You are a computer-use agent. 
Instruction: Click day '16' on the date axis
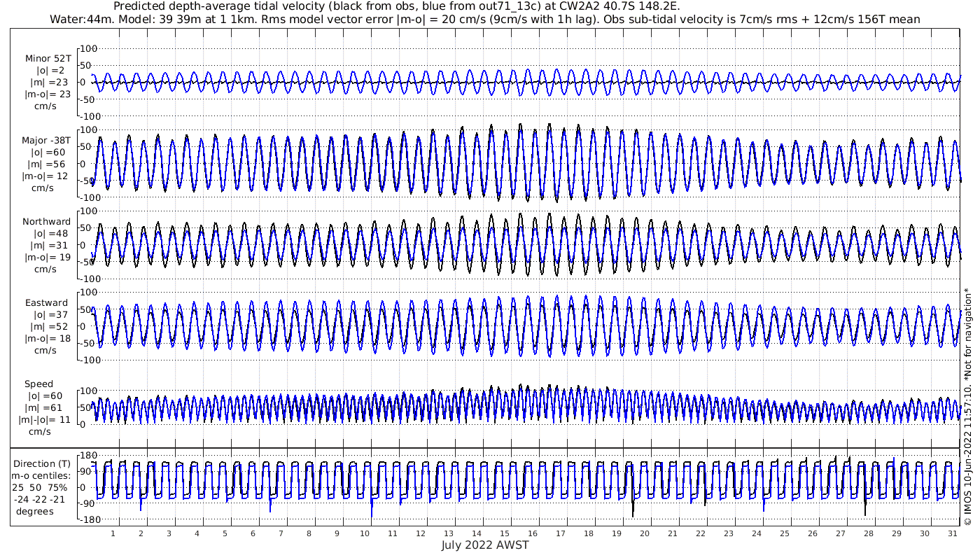coord(533,533)
